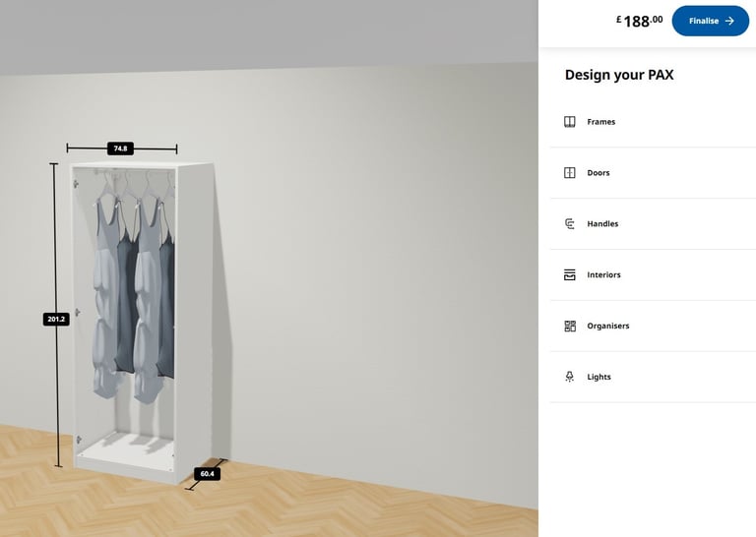
Task: Select the Handles option
Action: 653,224
